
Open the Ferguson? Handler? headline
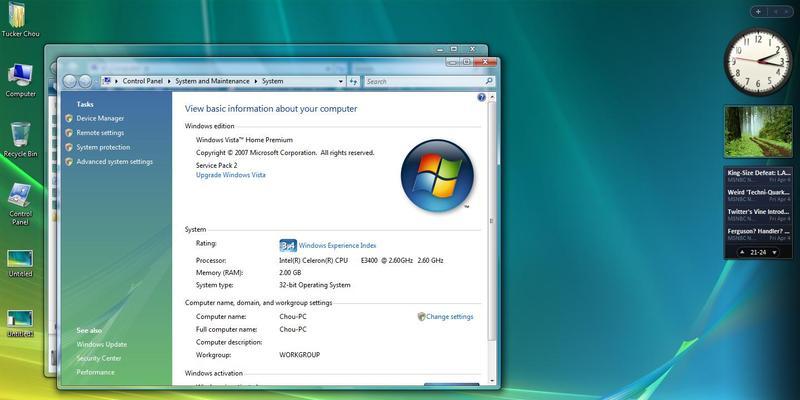tap(759, 234)
